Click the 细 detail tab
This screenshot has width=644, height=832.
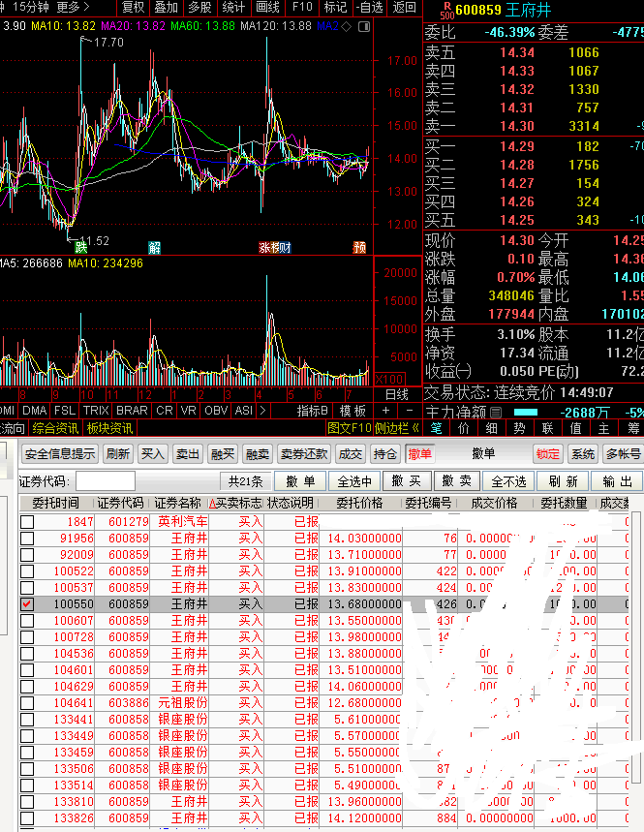(492, 428)
